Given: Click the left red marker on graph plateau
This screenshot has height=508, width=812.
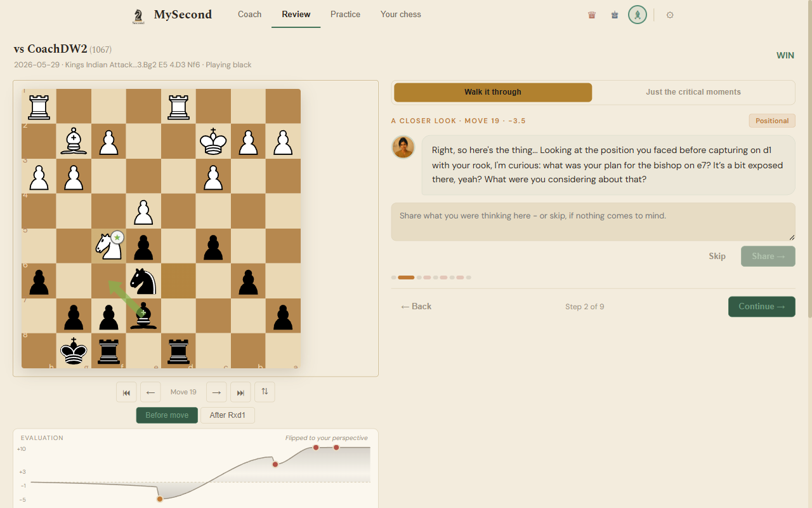Looking at the screenshot, I should [x=316, y=448].
